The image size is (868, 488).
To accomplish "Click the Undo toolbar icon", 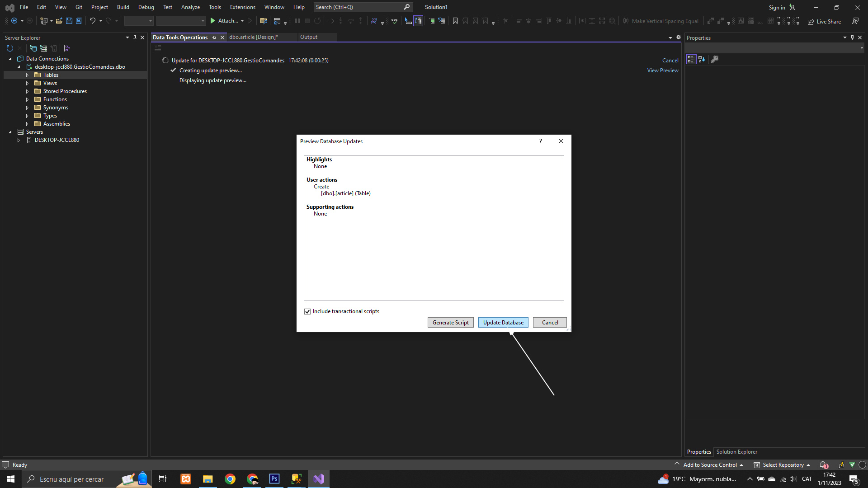I will coord(92,21).
